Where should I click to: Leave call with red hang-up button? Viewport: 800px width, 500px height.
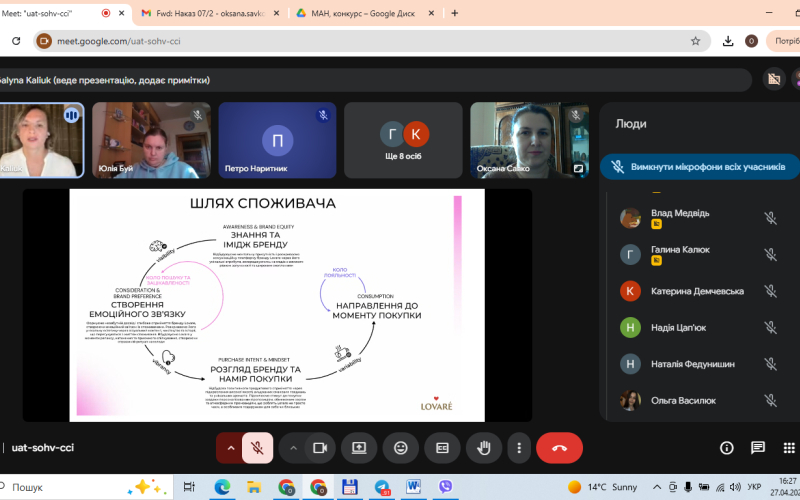(559, 448)
